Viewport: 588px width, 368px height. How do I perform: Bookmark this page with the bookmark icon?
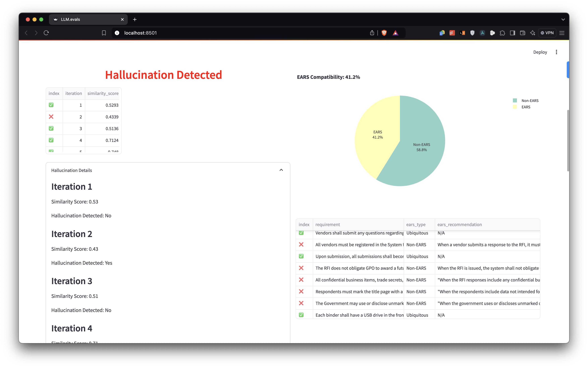point(104,33)
